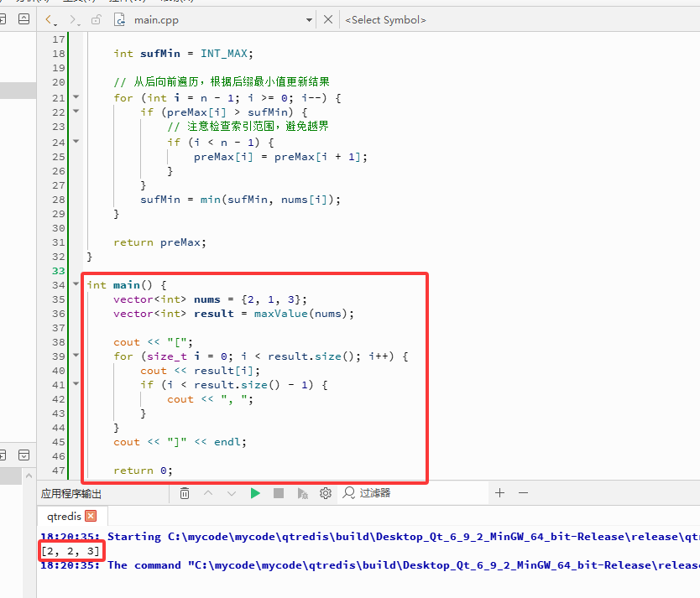Open application output settings gear
700x598 pixels.
[x=326, y=493]
